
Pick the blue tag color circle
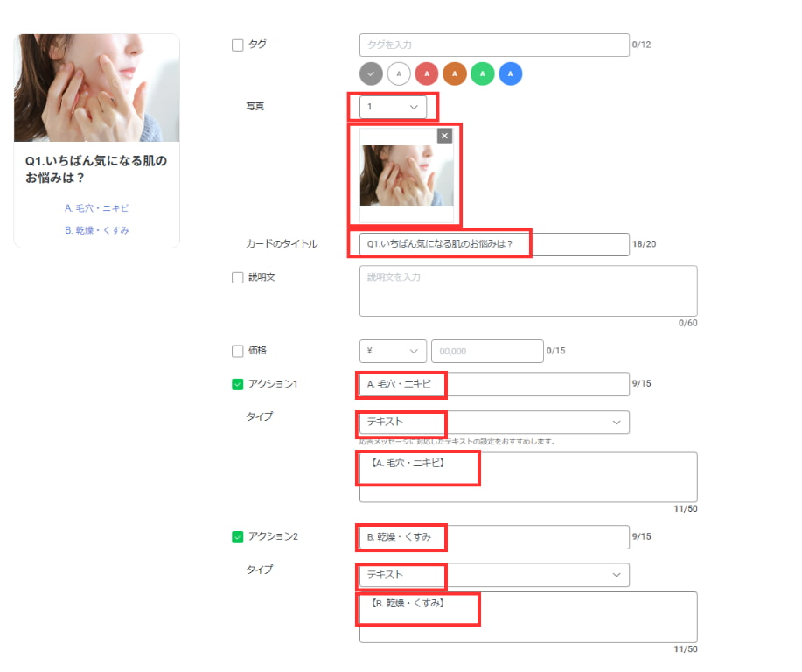pyautogui.click(x=511, y=73)
